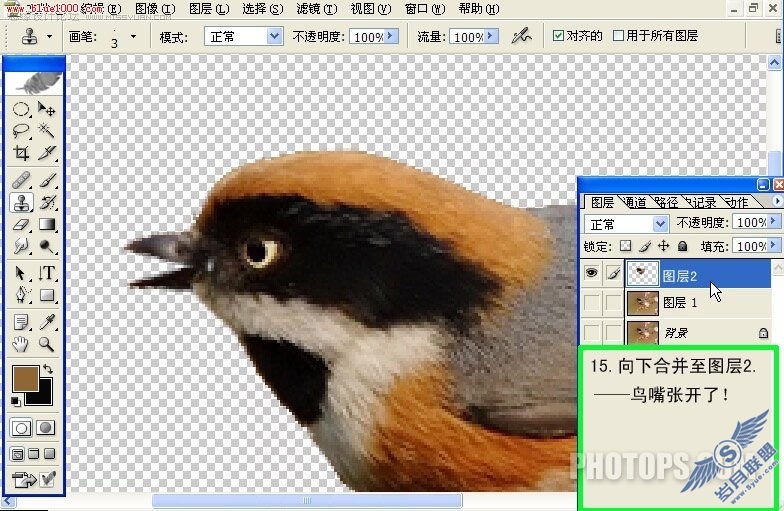
Task: Switch to Quick Mask mode
Action: [x=46, y=428]
